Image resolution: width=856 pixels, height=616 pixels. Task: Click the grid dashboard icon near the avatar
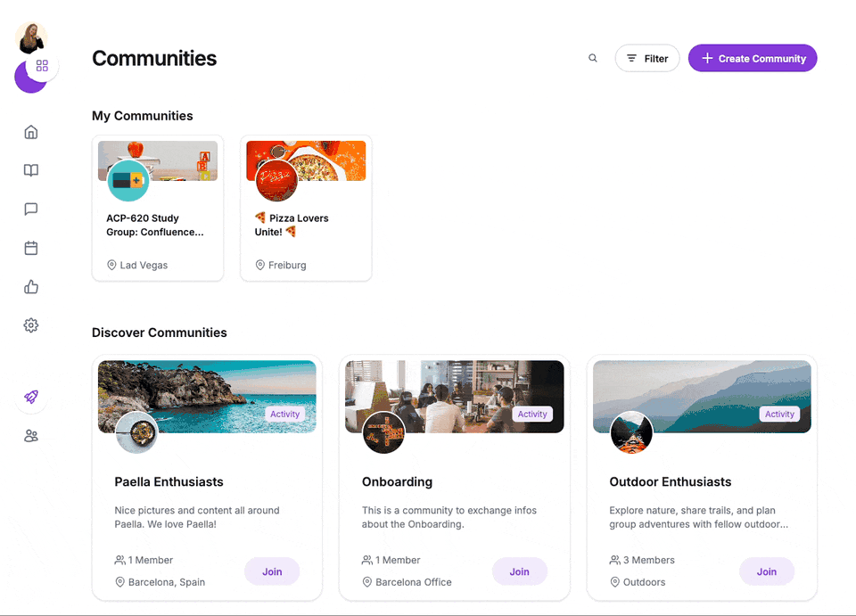41,64
